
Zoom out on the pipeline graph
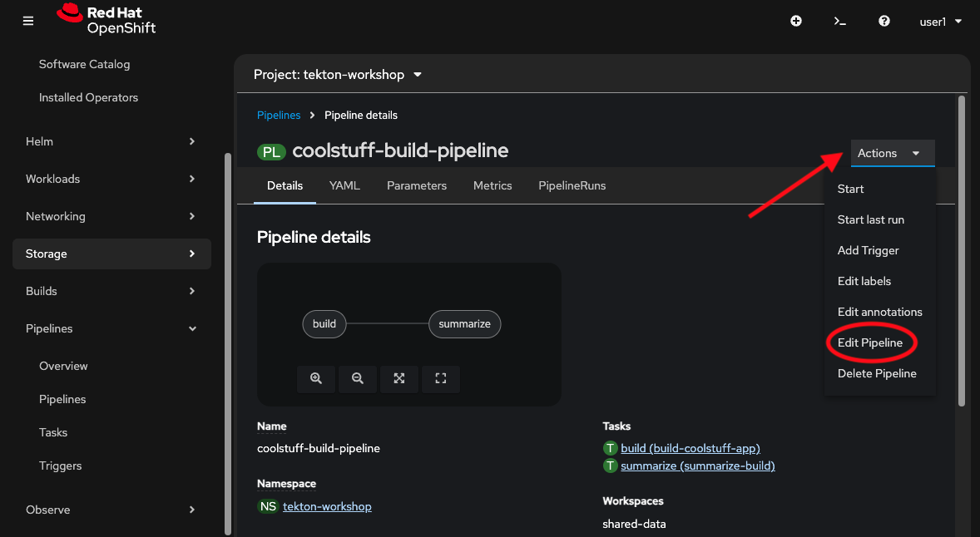pos(358,378)
